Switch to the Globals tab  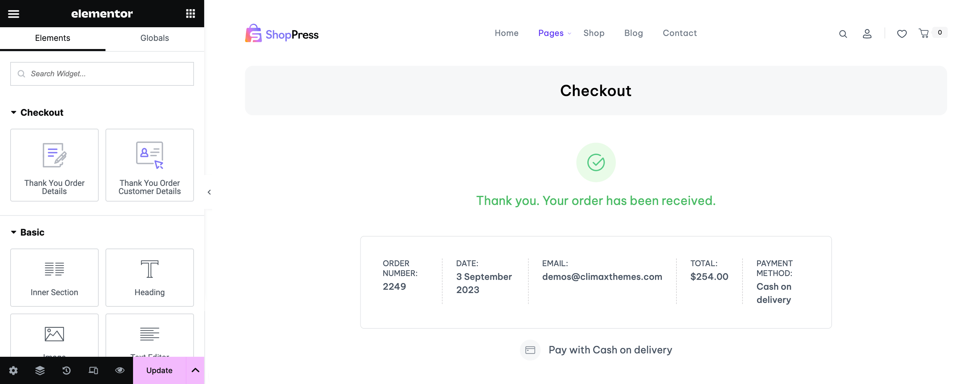(154, 38)
